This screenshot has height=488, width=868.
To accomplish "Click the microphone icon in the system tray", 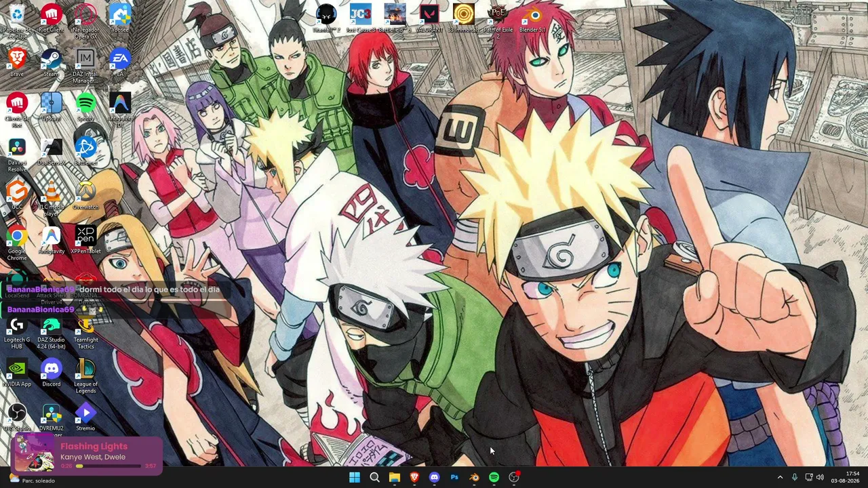I will [795, 477].
